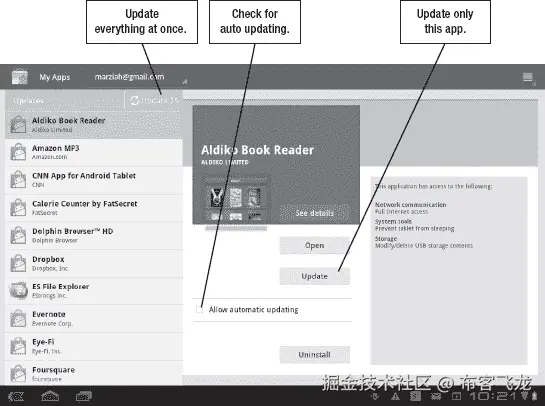The height and width of the screenshot is (406, 545).
Task: Select Evernote in the app list
Action: pyautogui.click(x=94, y=318)
